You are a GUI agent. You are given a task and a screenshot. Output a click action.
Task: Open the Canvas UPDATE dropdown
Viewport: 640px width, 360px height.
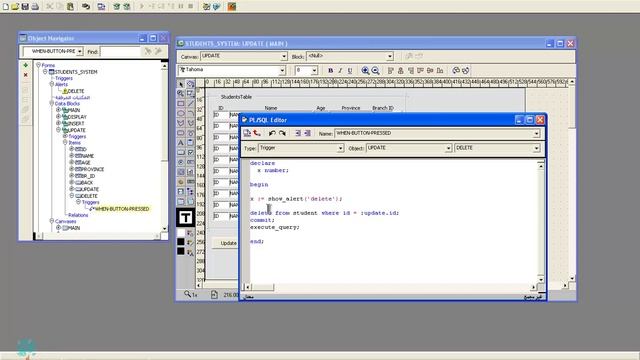coord(284,56)
